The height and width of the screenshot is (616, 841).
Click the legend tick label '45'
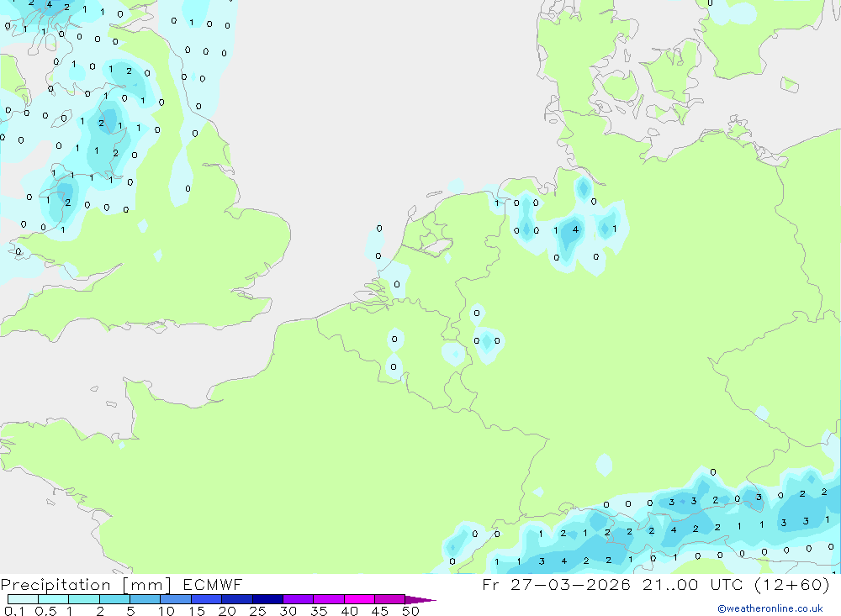380,611
